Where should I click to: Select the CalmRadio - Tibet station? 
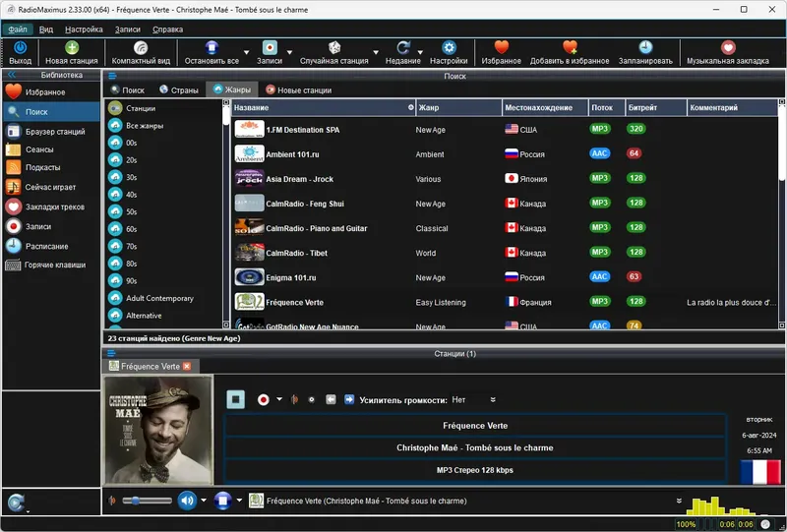[504, 253]
